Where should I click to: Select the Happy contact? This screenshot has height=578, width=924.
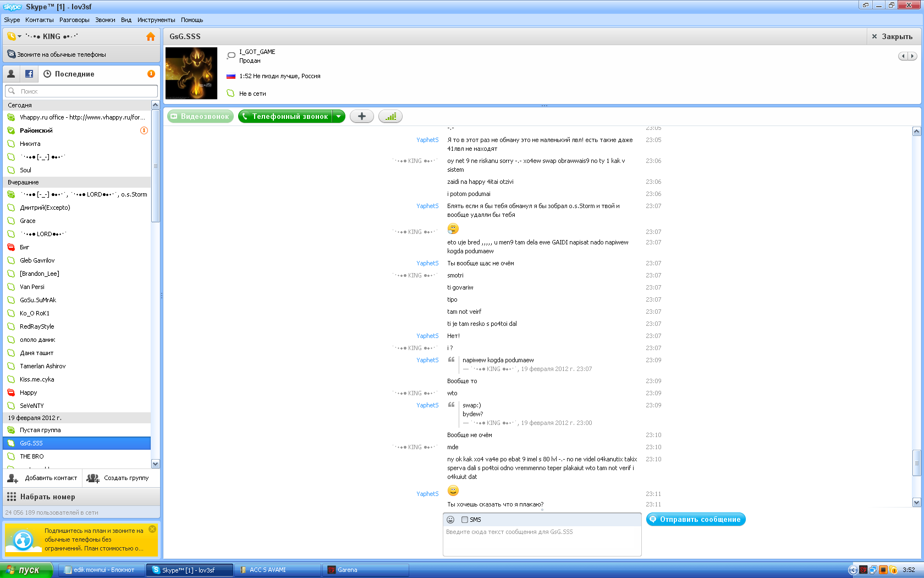(76, 392)
